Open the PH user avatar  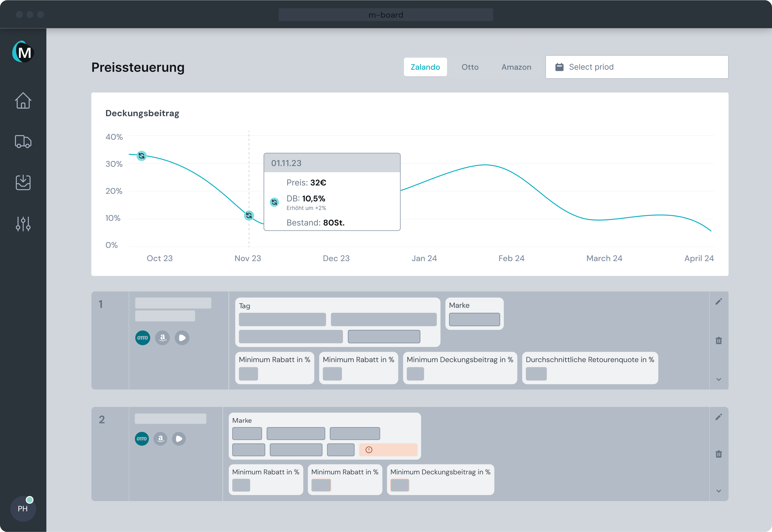click(x=23, y=508)
